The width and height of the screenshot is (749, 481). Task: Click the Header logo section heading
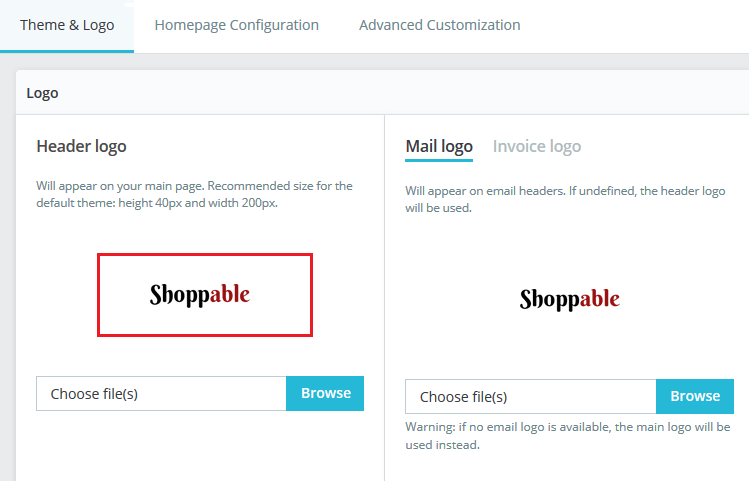coord(81,146)
